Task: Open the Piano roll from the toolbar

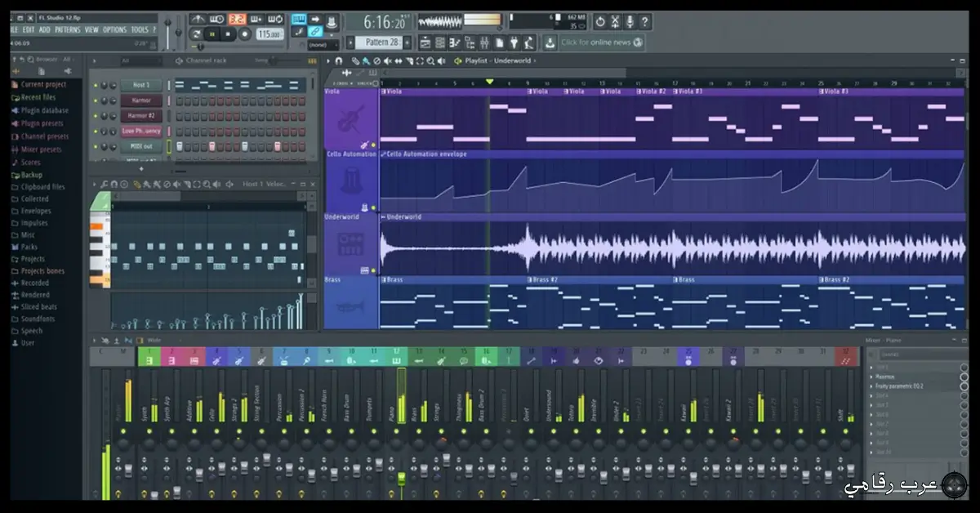Action: 455,41
